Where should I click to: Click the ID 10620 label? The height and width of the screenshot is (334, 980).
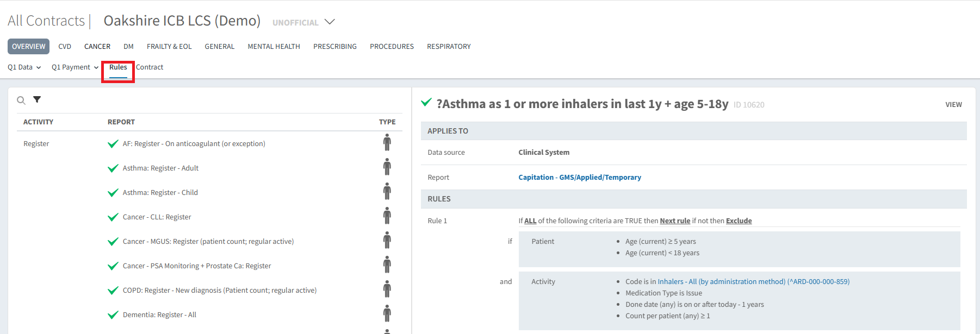click(749, 105)
